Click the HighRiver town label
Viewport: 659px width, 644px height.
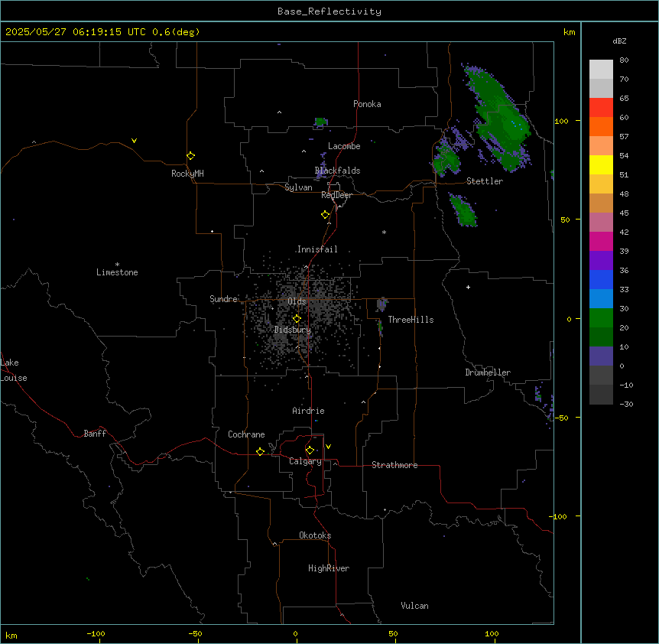click(329, 568)
